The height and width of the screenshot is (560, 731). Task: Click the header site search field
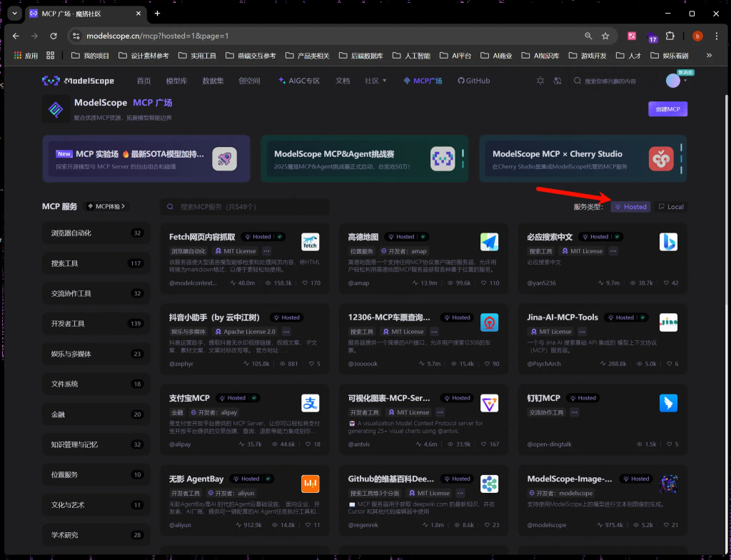(x=612, y=81)
